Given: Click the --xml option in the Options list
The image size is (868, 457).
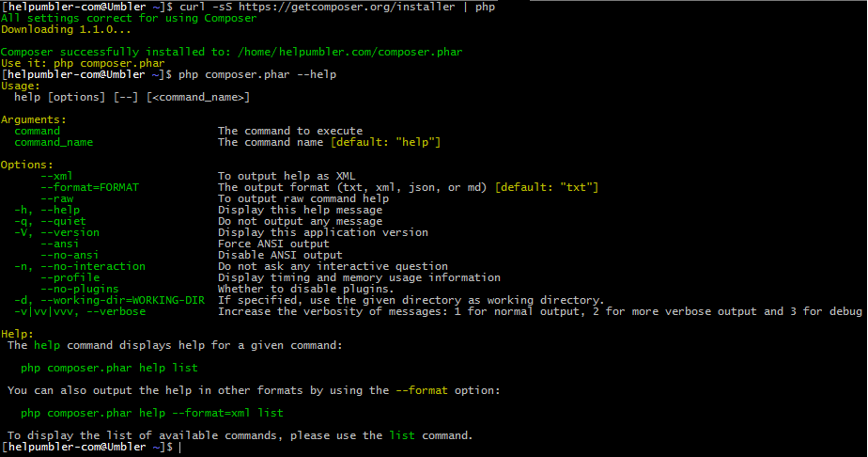Looking at the screenshot, I should (56, 176).
